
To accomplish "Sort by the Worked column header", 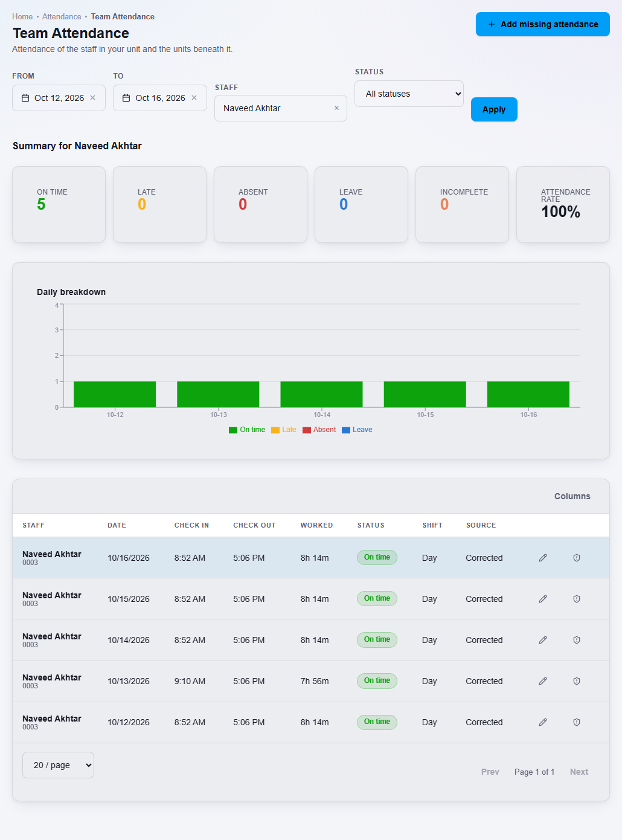I will (316, 525).
